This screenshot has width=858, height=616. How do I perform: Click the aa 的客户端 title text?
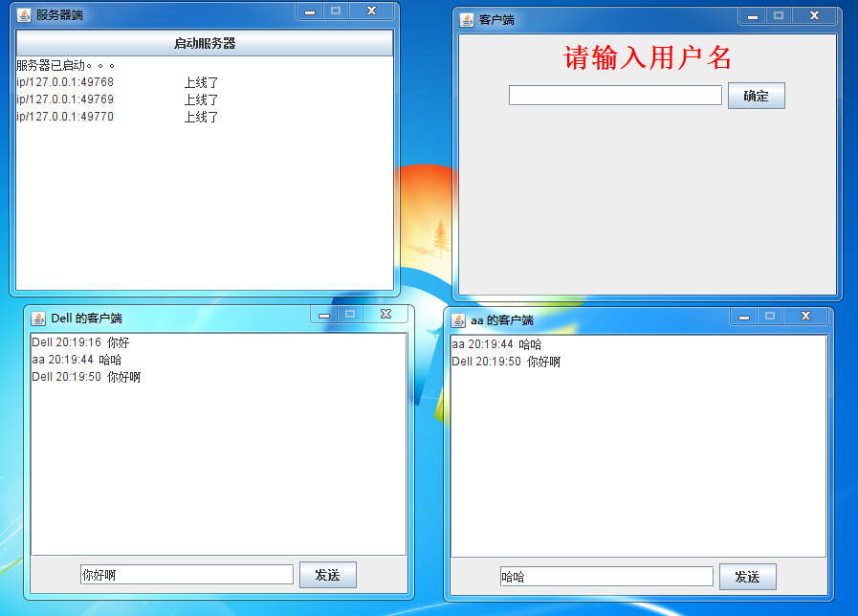pyautogui.click(x=502, y=320)
